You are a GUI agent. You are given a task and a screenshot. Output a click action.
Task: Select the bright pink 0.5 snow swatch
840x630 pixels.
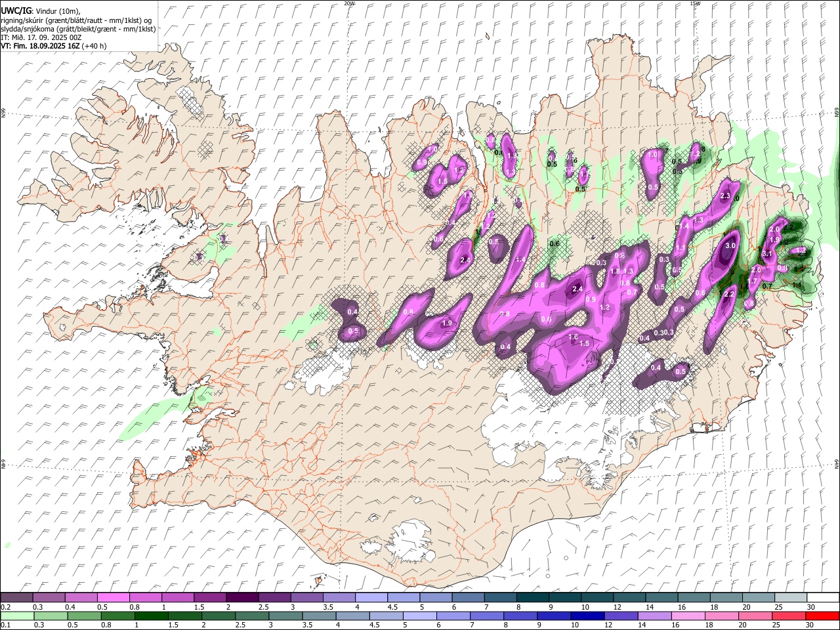point(113,597)
